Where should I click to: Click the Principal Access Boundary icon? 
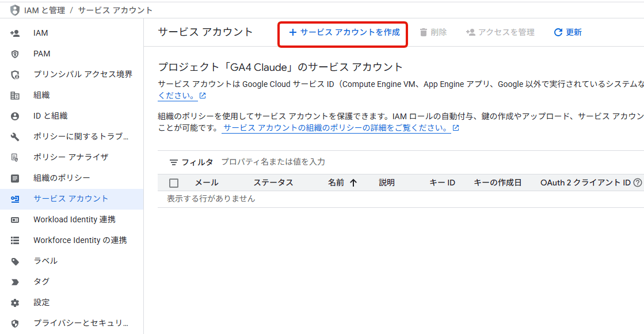[15, 74]
